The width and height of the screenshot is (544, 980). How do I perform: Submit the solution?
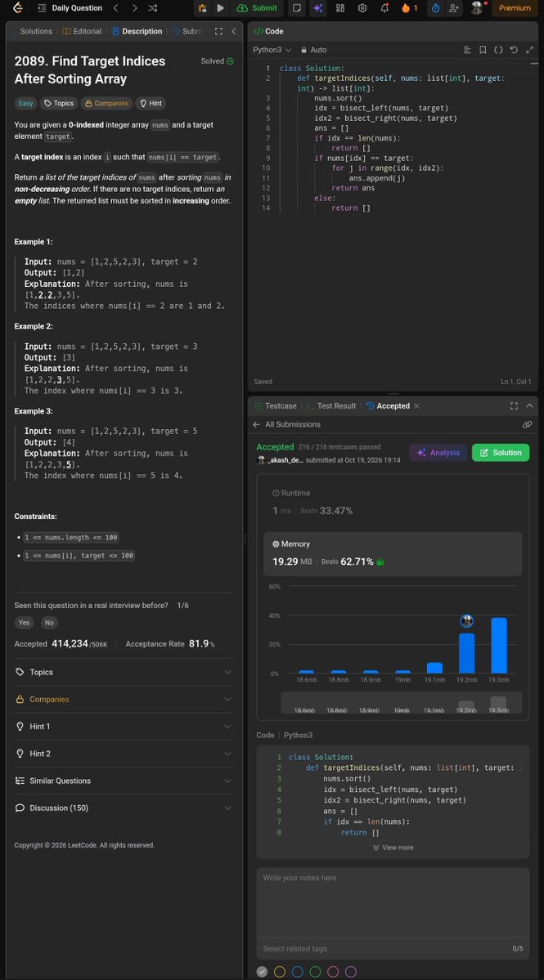pos(258,8)
